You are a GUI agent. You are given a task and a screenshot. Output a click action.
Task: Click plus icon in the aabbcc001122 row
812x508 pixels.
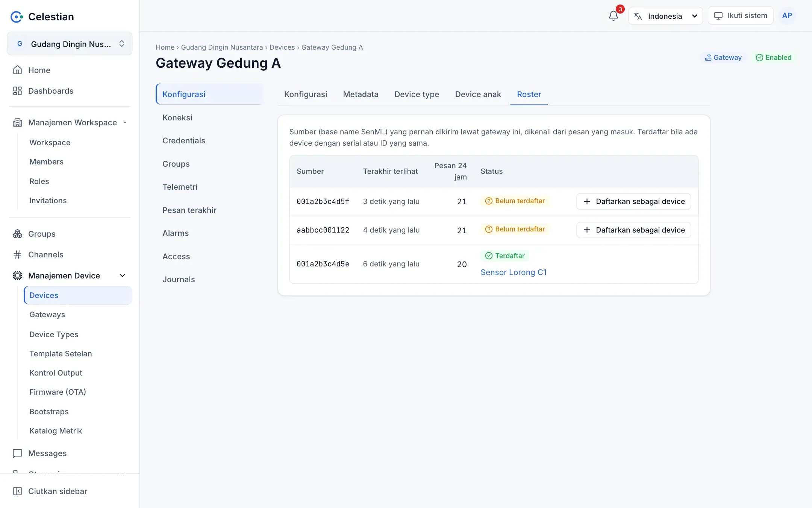(x=587, y=230)
